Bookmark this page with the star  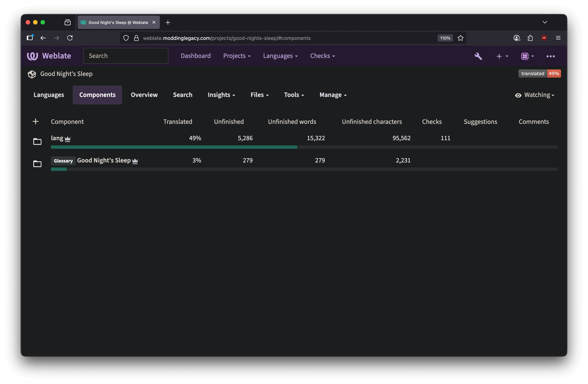pyautogui.click(x=460, y=38)
